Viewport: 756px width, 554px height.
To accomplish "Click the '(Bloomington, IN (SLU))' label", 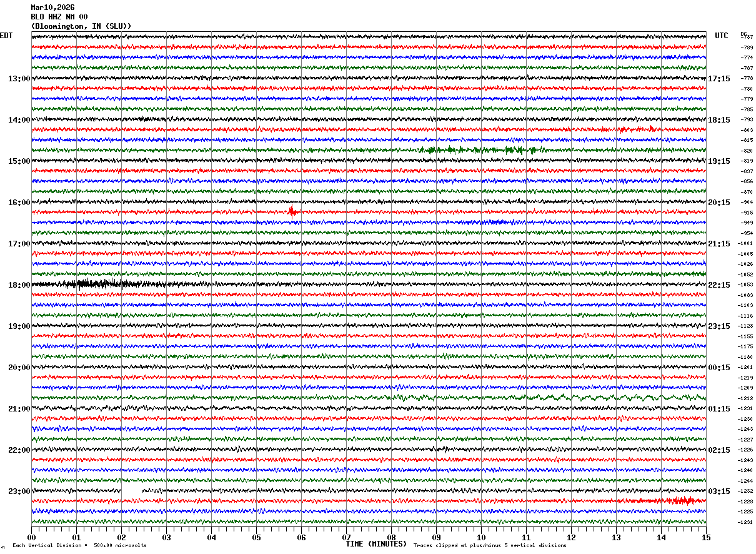I will [81, 26].
